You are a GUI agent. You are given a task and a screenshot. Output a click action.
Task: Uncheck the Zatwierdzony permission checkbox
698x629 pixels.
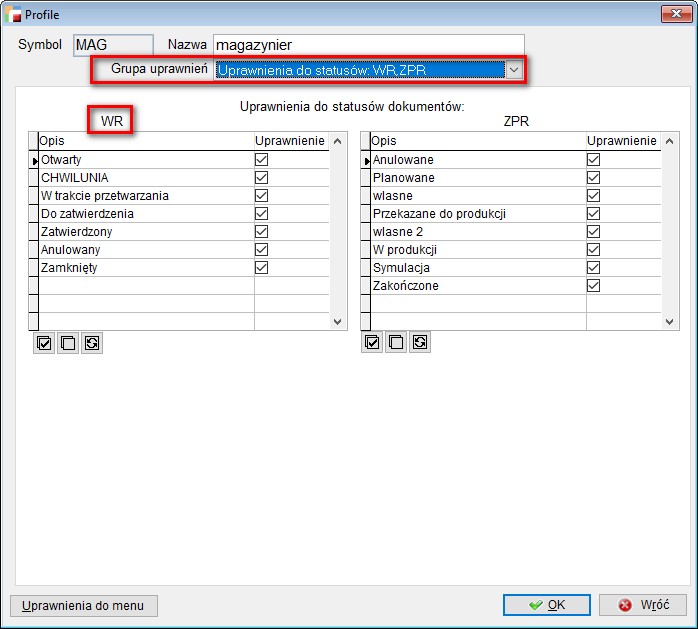262,232
